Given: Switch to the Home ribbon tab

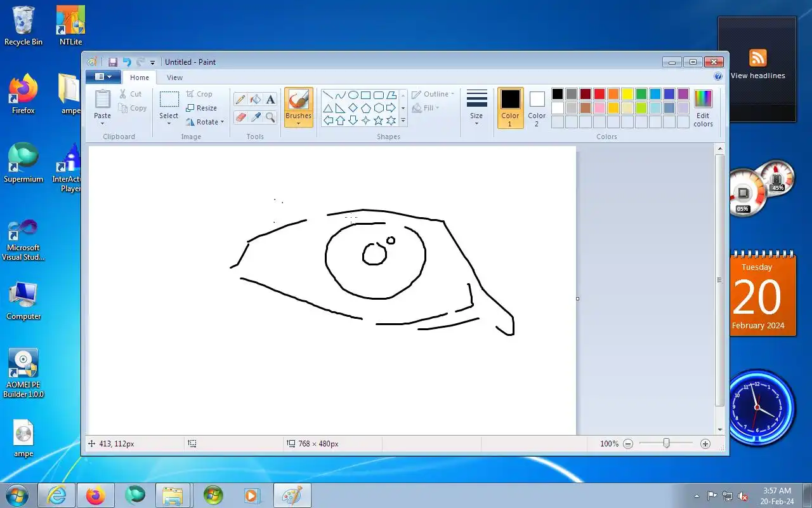Looking at the screenshot, I should pyautogui.click(x=140, y=77).
